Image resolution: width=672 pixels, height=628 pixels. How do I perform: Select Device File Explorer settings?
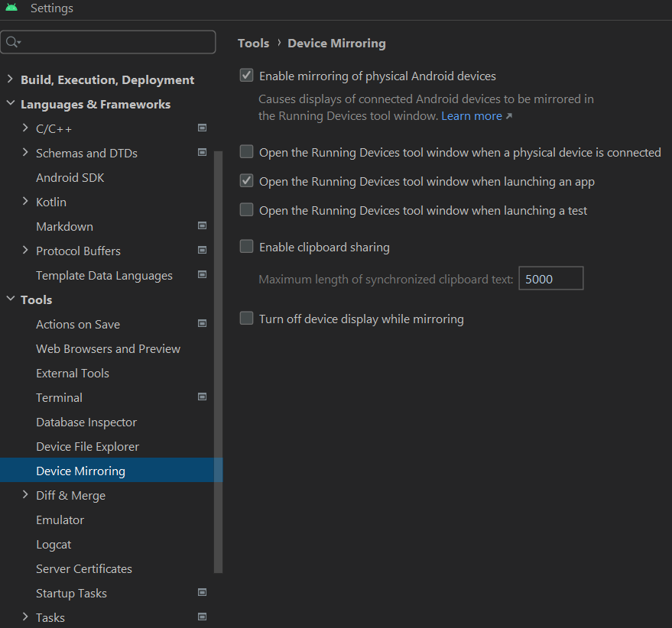point(87,446)
